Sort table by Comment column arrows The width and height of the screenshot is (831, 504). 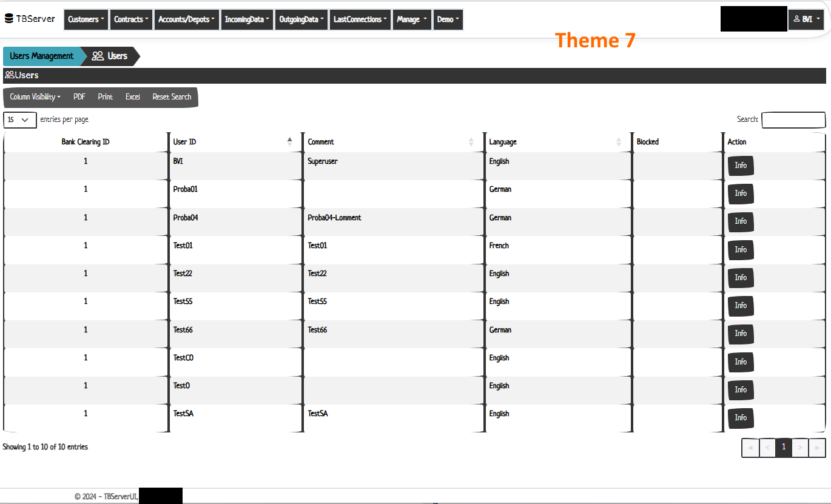(x=471, y=142)
